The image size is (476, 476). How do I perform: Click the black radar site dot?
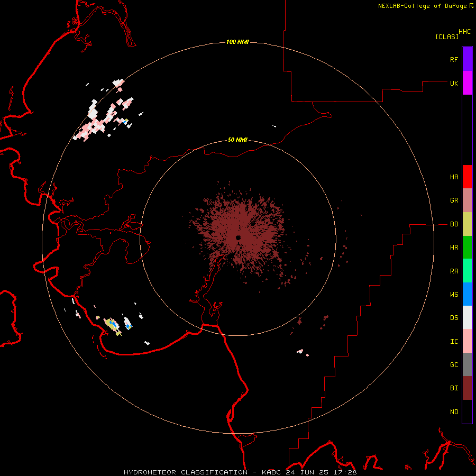[239, 237]
